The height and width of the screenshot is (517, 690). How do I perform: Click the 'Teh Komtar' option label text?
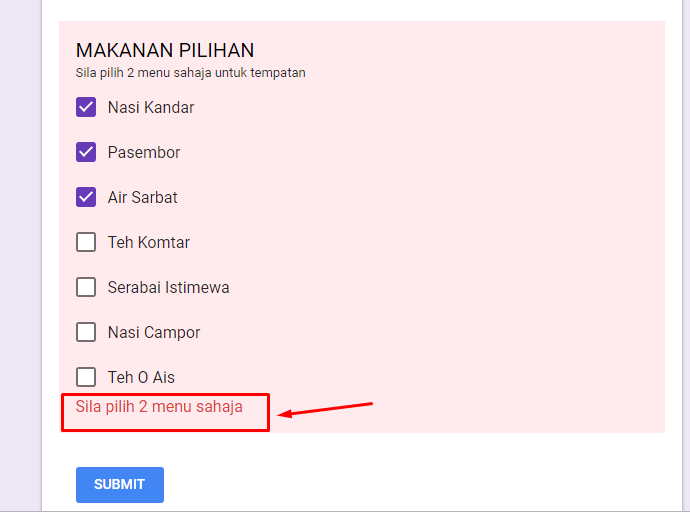pyautogui.click(x=149, y=242)
